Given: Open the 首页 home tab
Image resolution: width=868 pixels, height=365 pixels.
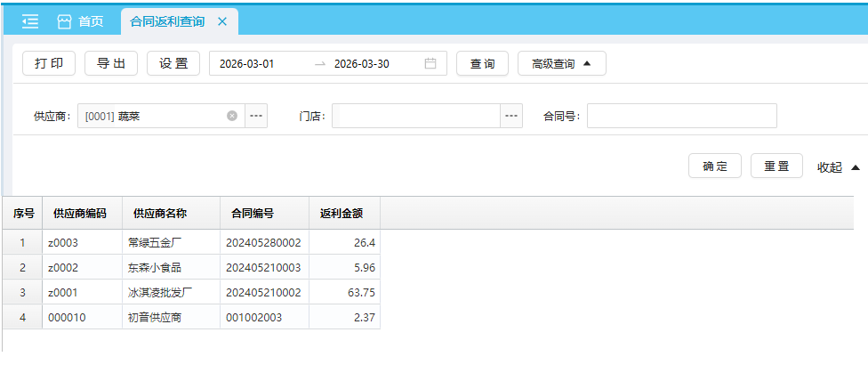Looking at the screenshot, I should click(x=81, y=21).
